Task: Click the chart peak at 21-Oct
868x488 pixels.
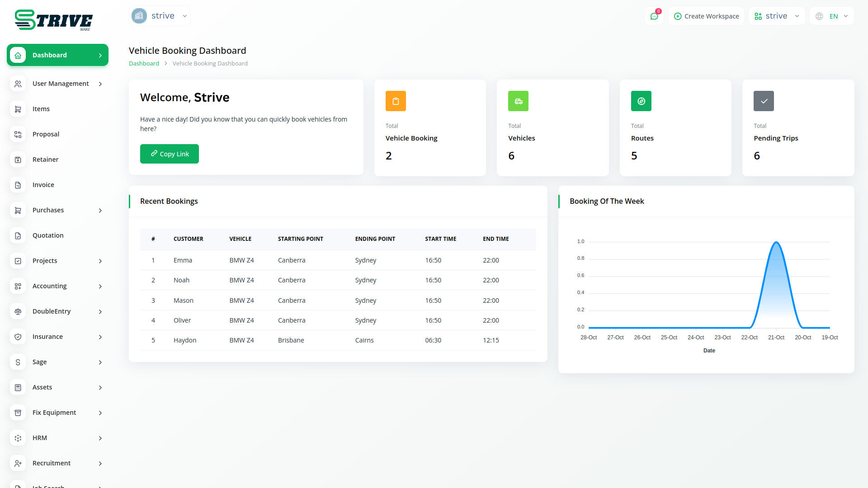Action: (776, 243)
